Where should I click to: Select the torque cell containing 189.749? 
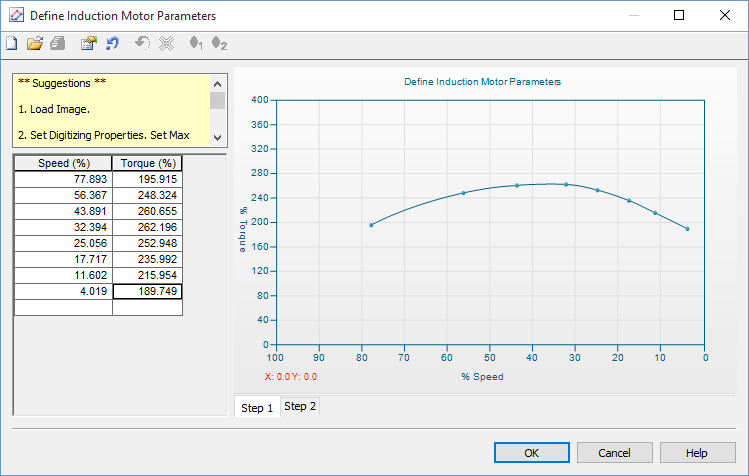[x=147, y=292]
